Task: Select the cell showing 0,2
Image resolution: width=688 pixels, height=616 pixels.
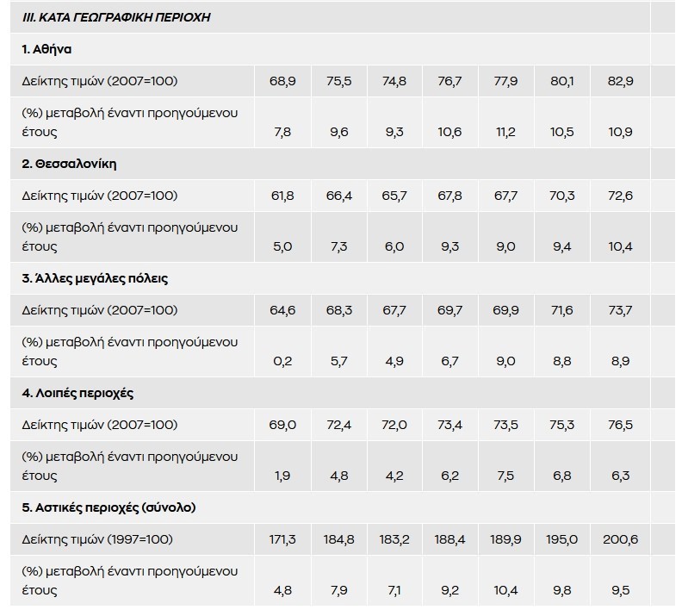Action: [x=283, y=361]
